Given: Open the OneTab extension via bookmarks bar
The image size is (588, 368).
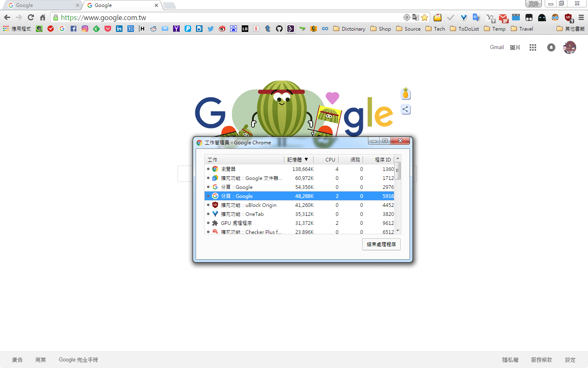Looking at the screenshot, I should 463,18.
